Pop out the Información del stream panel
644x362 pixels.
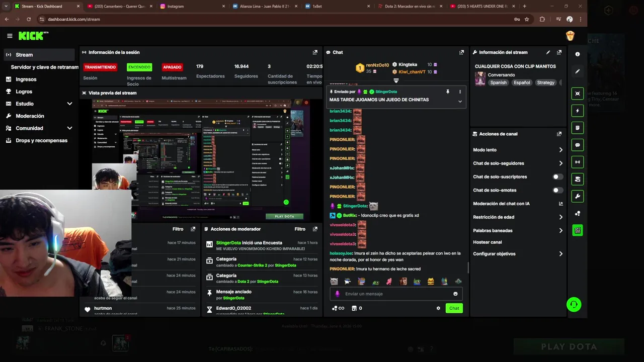tap(559, 52)
